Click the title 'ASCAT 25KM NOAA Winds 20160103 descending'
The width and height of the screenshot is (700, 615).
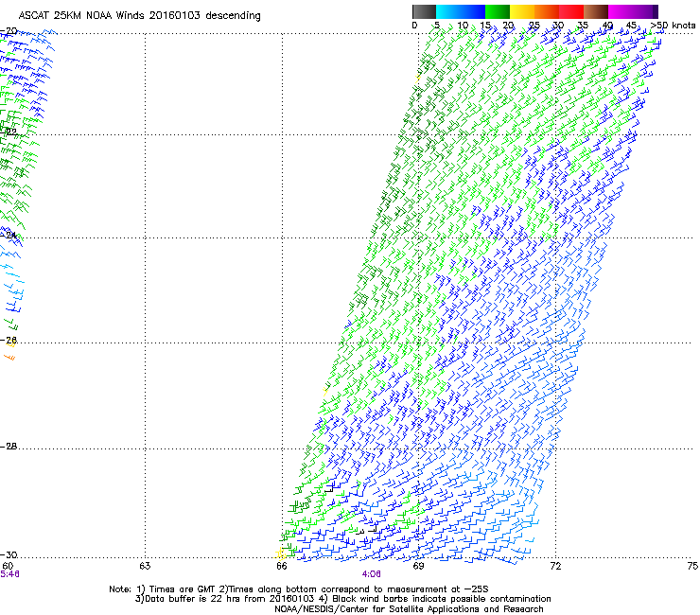140,15
